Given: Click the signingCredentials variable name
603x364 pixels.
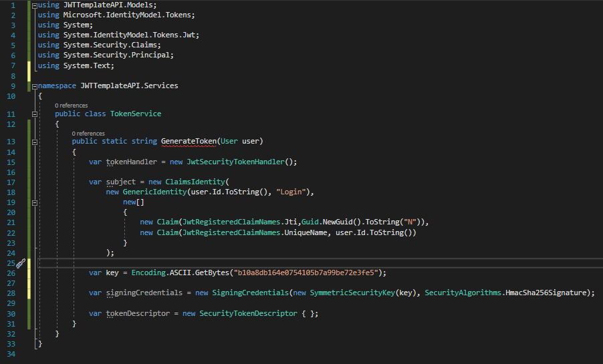Looking at the screenshot, I should [144, 293].
